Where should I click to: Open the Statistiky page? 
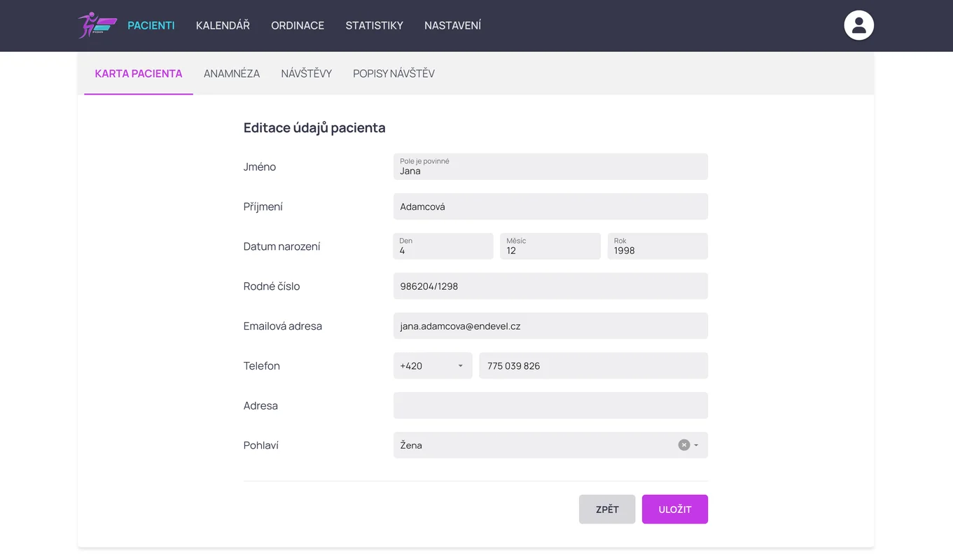pos(374,25)
